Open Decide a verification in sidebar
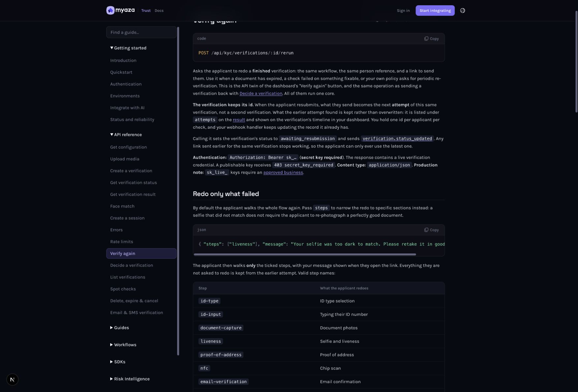Viewport: 578px width, 392px height. pos(131,266)
